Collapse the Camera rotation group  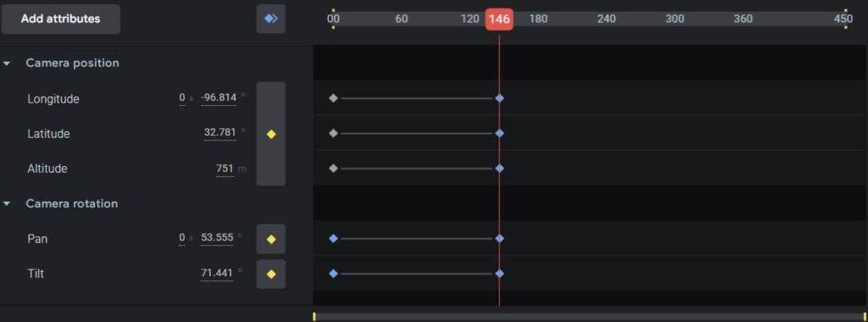7,203
